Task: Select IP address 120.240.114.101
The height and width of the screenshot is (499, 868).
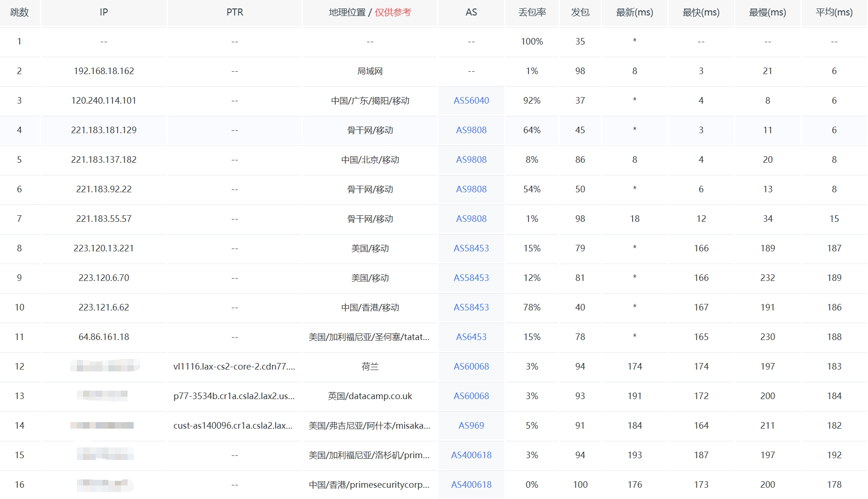Action: [x=104, y=100]
